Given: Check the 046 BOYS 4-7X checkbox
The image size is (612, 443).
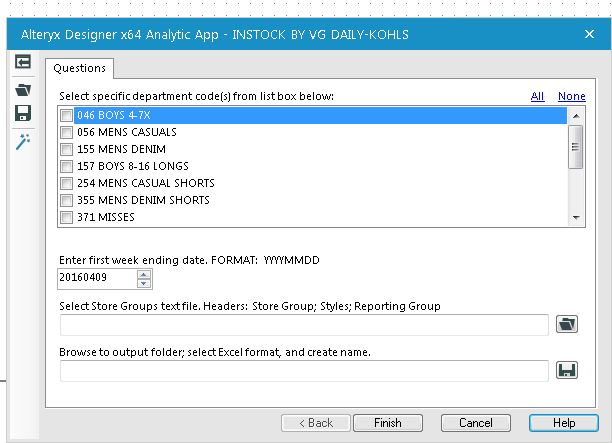Looking at the screenshot, I should tap(67, 115).
